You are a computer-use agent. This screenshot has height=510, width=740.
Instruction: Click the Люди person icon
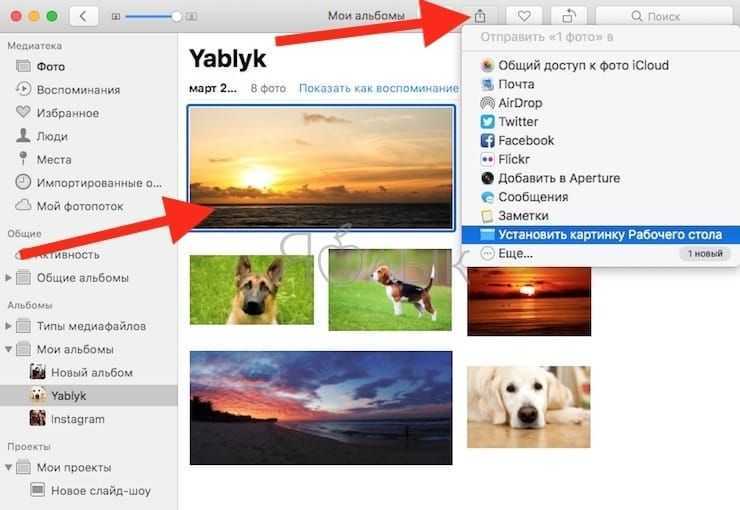[23, 136]
